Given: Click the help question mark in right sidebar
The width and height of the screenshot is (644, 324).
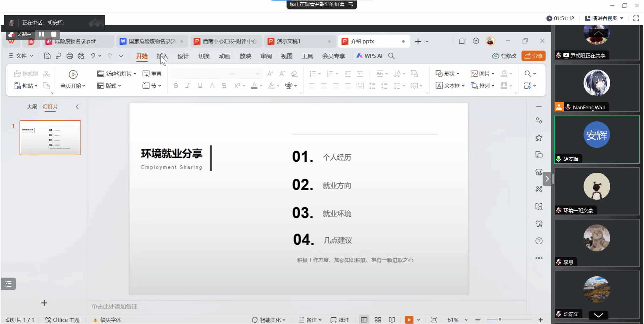Looking at the screenshot, I should (x=539, y=241).
